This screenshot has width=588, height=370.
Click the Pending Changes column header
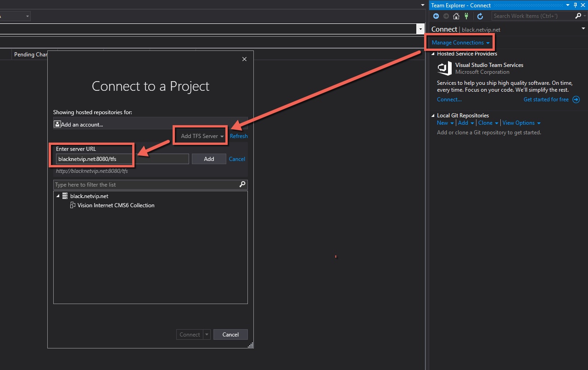(30, 55)
